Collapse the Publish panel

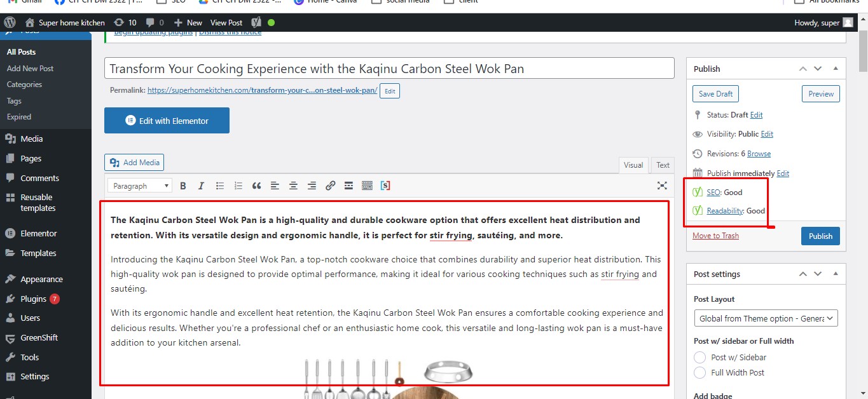click(x=836, y=68)
